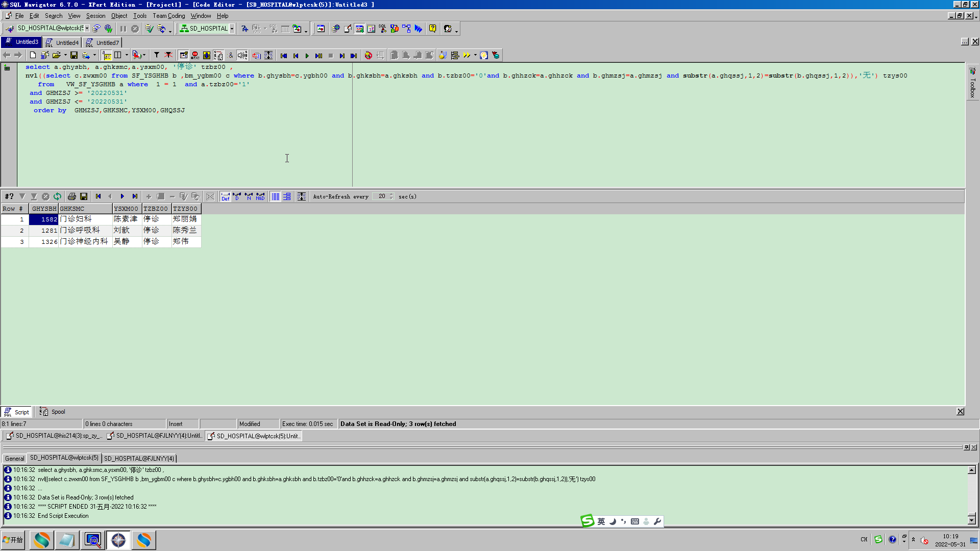Click the Save file icon in editor toolbar
The height and width of the screenshot is (551, 980).
tap(74, 55)
